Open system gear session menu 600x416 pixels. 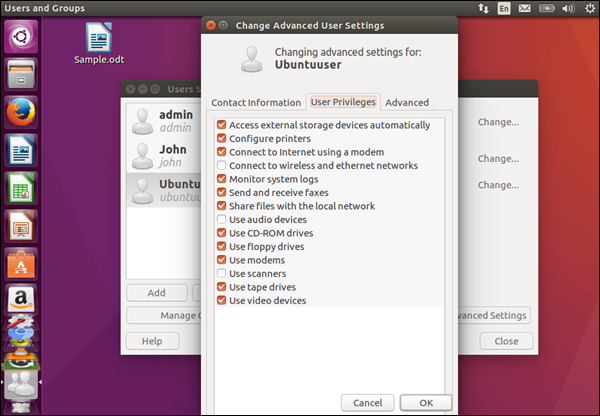[590, 8]
